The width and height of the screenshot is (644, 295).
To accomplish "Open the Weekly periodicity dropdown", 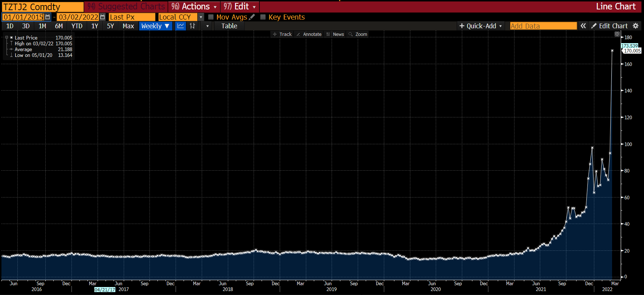I will (155, 26).
